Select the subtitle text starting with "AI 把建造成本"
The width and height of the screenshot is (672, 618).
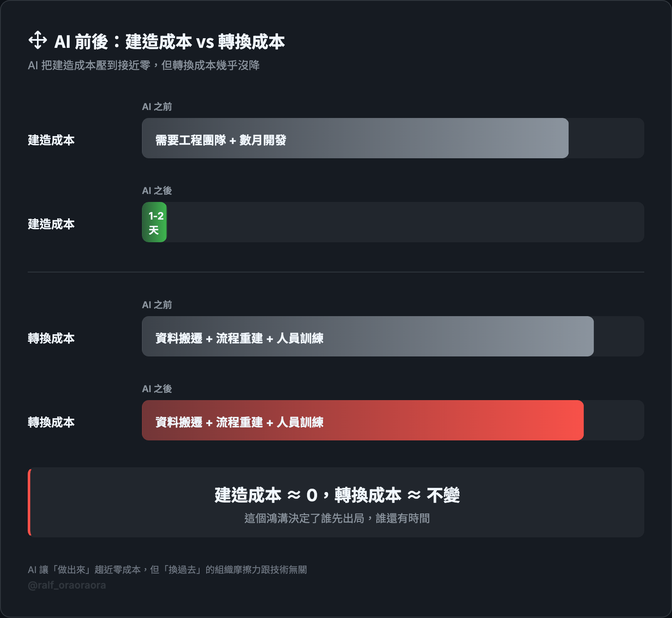(144, 65)
